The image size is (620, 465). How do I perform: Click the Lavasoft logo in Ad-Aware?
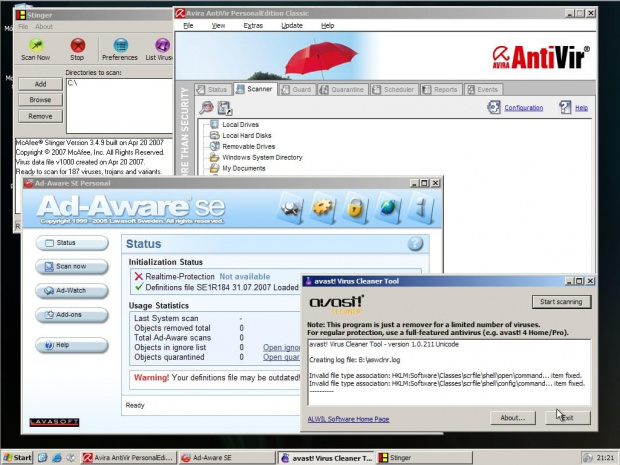tap(54, 422)
